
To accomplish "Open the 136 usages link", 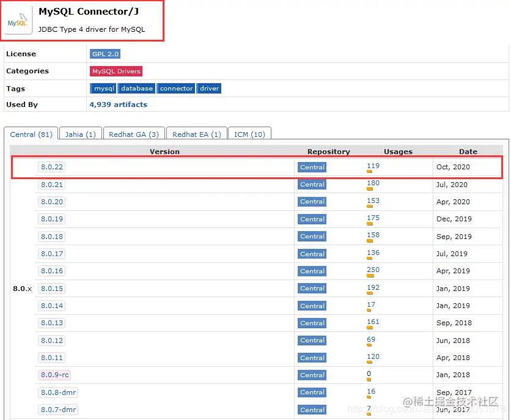I will [x=373, y=252].
